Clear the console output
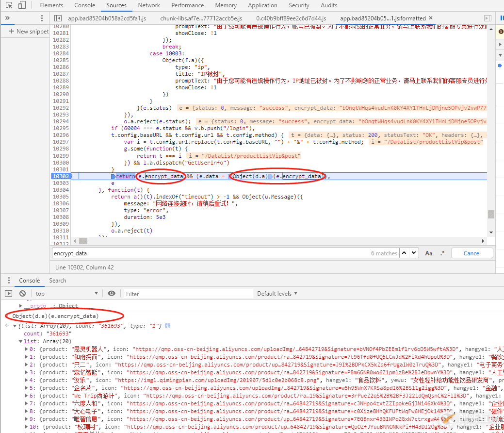Viewport: 504px width, 433px height. [22, 294]
